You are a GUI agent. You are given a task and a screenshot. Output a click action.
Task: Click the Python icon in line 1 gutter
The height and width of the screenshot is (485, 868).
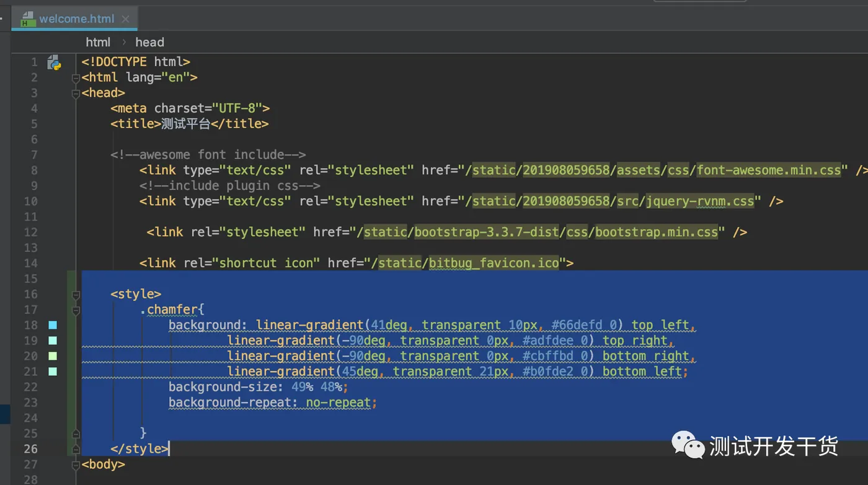(54, 63)
